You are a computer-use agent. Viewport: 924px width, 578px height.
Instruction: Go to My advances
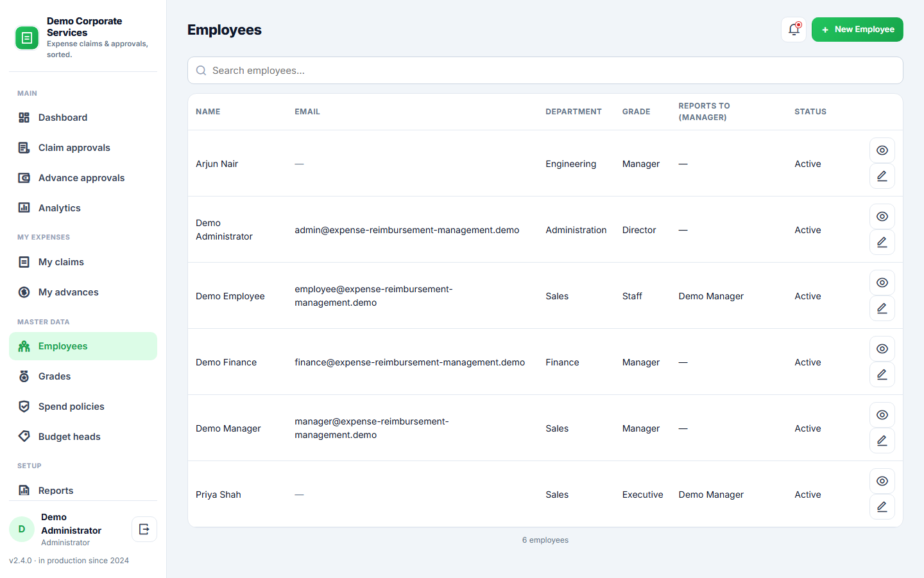pos(83,292)
